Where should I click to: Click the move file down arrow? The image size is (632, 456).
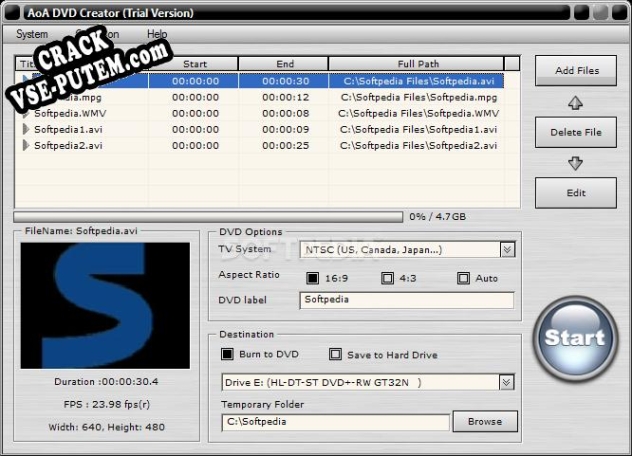pos(575,163)
